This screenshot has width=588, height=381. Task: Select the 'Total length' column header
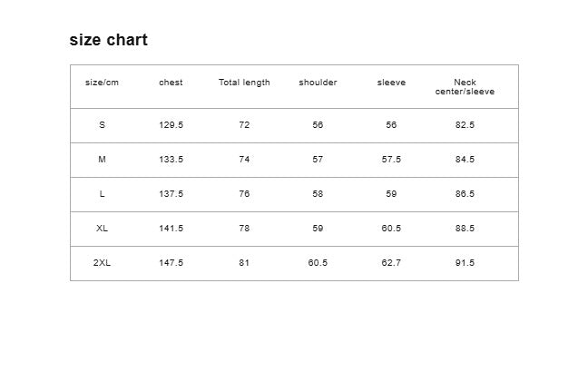click(x=244, y=83)
